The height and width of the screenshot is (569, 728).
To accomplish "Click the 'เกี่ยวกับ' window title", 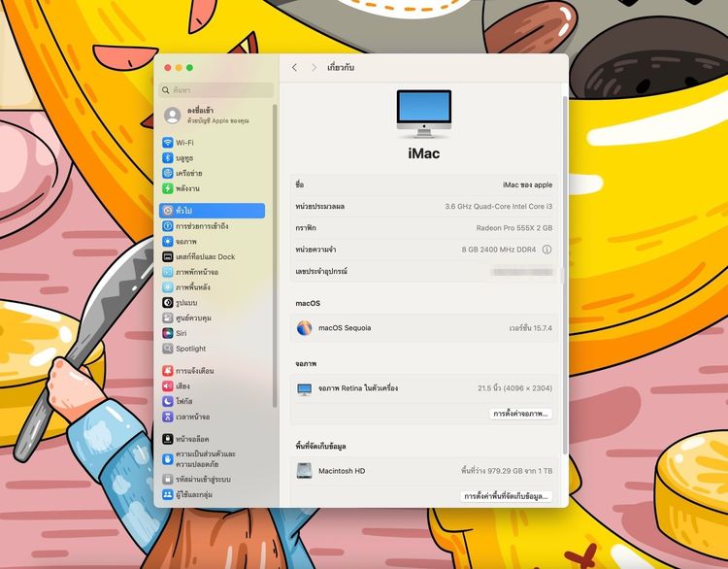I will (x=341, y=68).
